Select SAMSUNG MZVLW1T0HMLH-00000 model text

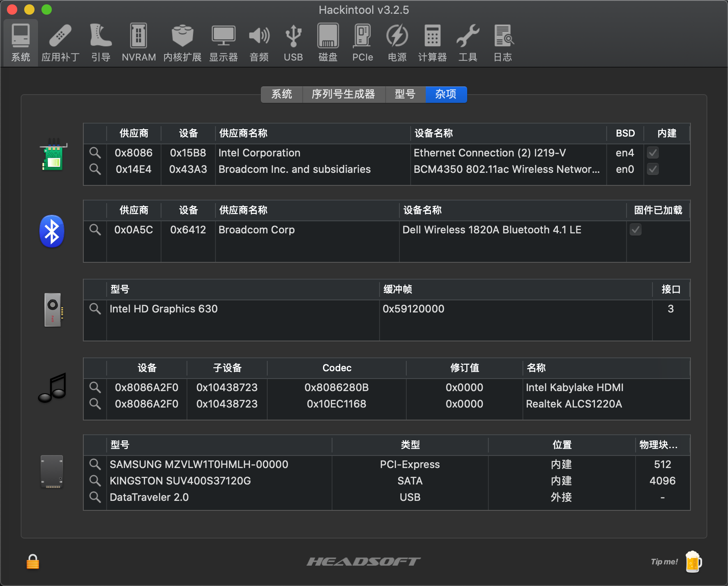(x=199, y=464)
